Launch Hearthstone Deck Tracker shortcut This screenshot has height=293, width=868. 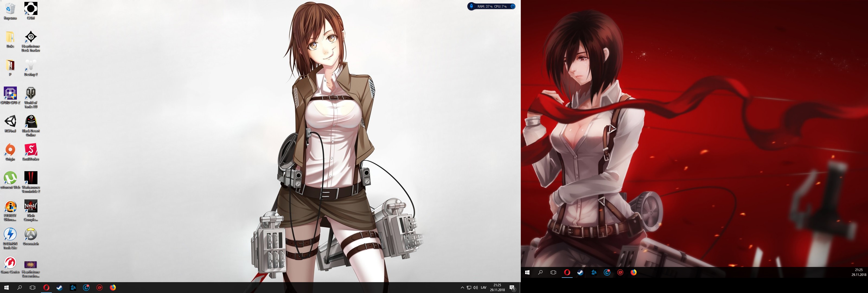tap(31, 41)
